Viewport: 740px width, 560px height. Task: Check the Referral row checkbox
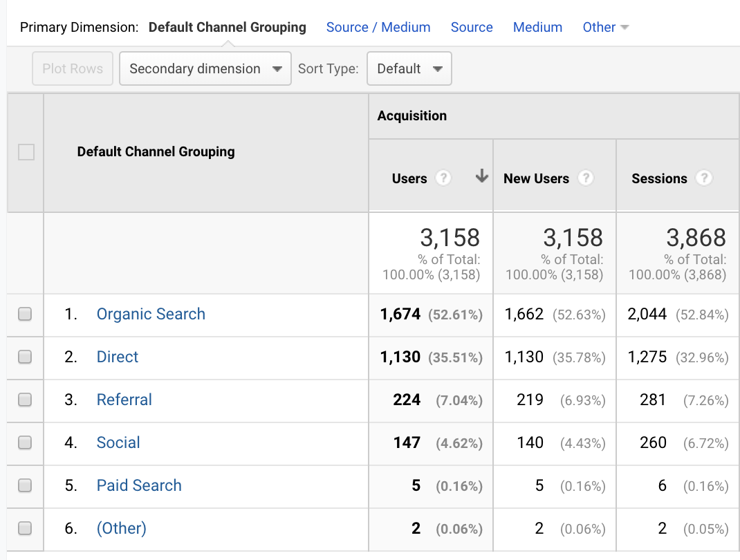click(25, 400)
